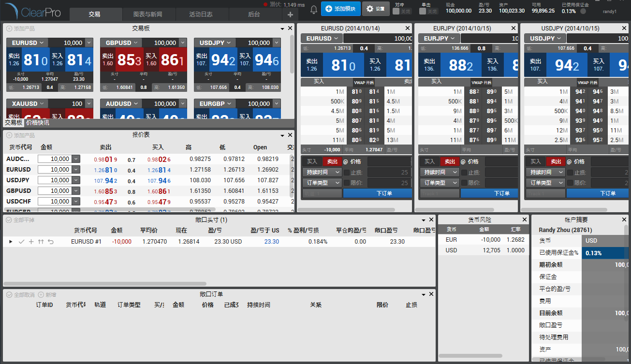Click 下订单 in USDJPY order panel
Screen dimensions: 631x364
(607, 193)
